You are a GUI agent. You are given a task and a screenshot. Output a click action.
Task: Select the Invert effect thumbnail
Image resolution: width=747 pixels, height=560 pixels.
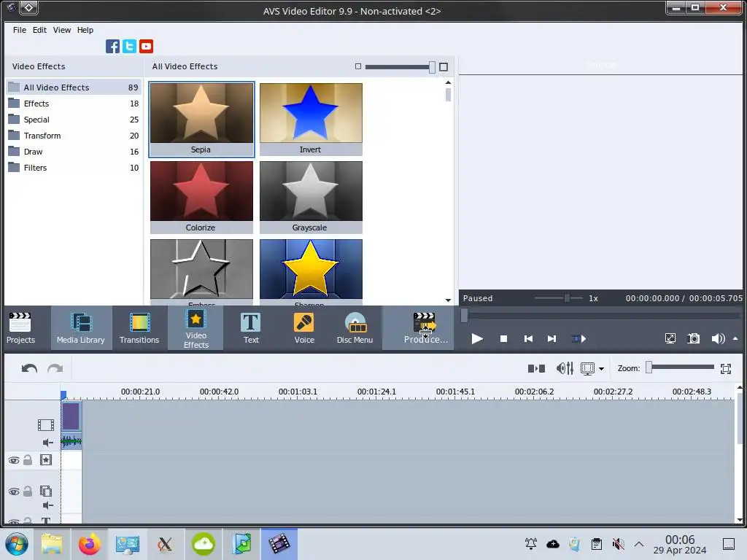311,119
